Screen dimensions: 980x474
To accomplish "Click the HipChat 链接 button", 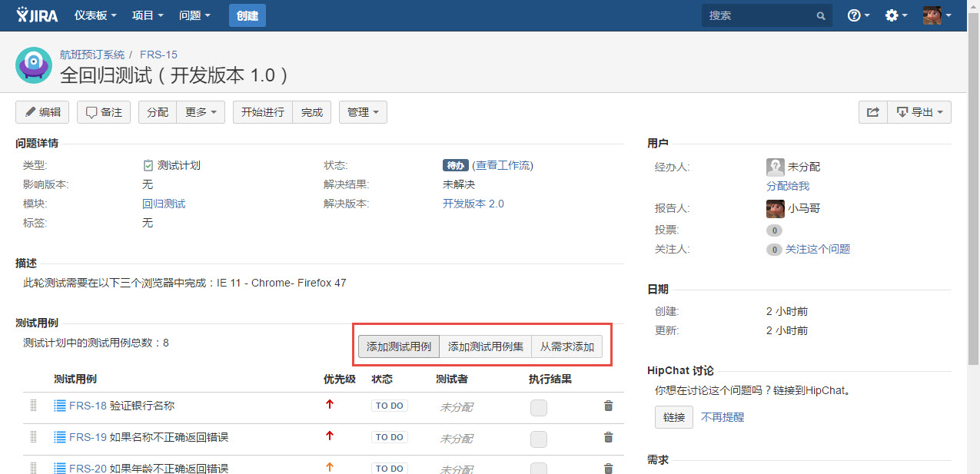I will 674,417.
